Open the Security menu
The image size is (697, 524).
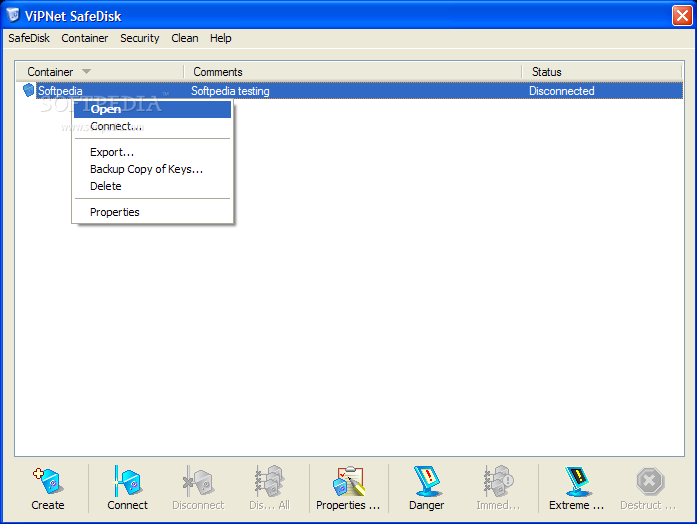tap(140, 38)
